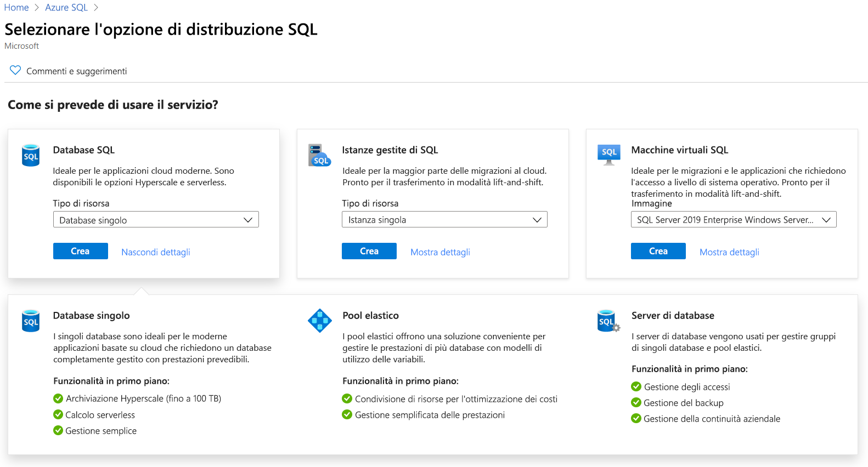Click the Istanze gestite di SQL icon
The width and height of the screenshot is (868, 467).
[319, 155]
